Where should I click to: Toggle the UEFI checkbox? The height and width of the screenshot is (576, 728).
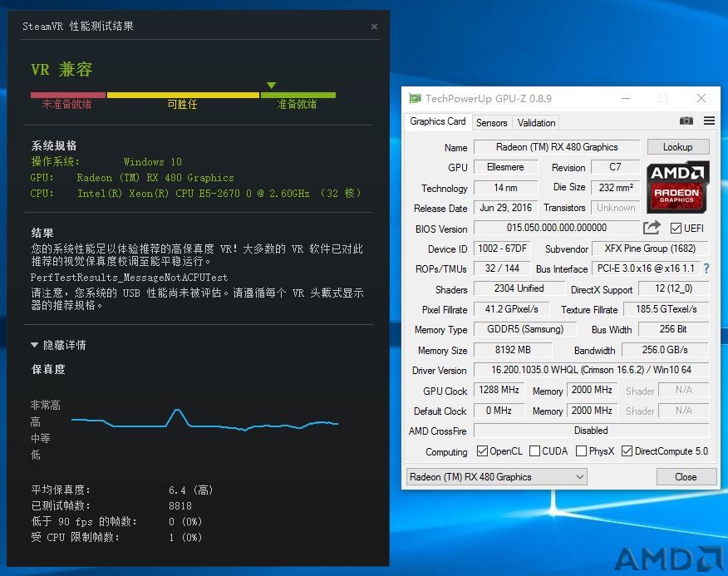point(676,228)
